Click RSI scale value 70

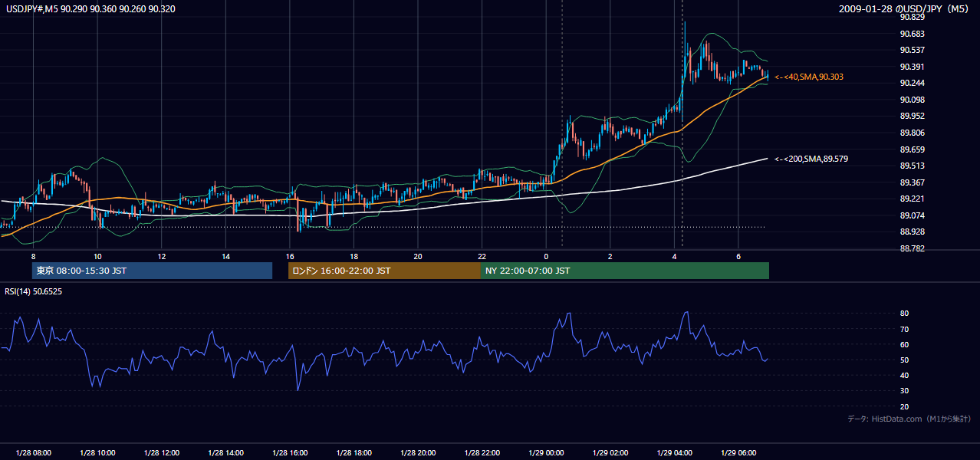pos(905,330)
